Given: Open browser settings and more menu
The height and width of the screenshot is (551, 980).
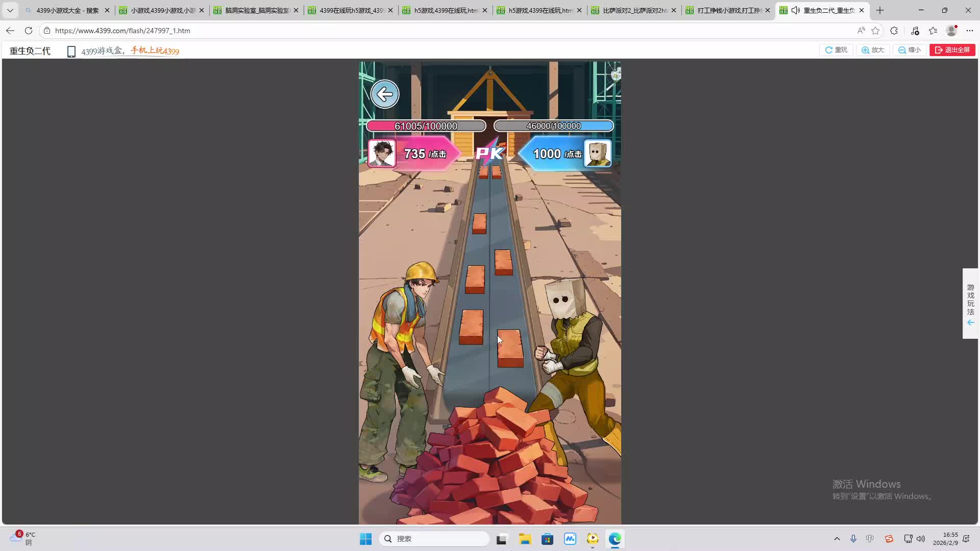Looking at the screenshot, I should click(970, 31).
